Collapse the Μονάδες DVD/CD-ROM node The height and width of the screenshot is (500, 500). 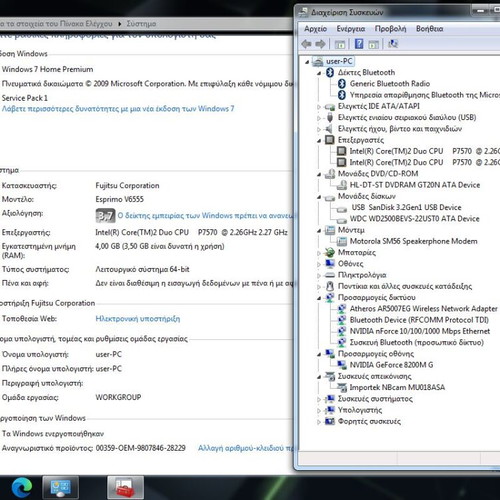(319, 174)
